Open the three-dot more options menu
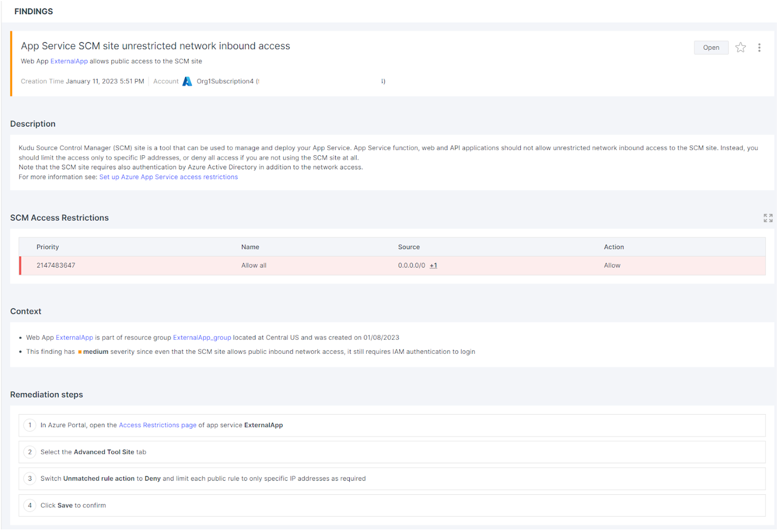Screen dimensions: 779x532 click(x=759, y=48)
